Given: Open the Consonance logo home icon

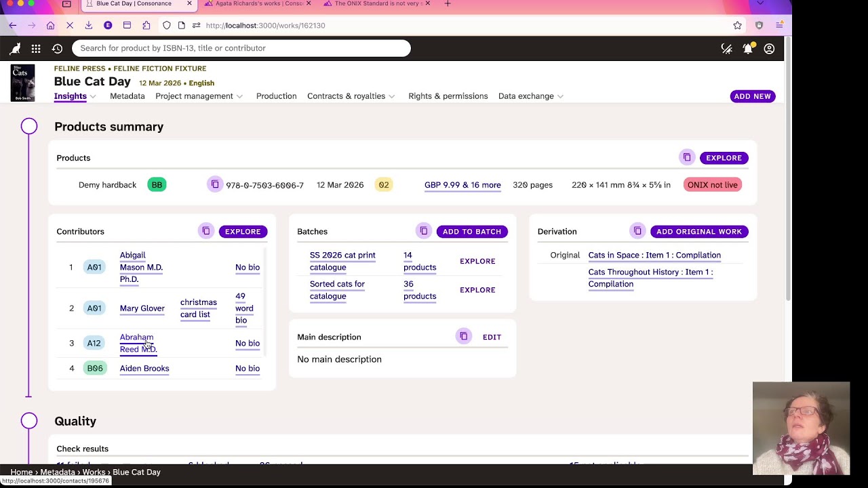Looking at the screenshot, I should (x=15, y=49).
